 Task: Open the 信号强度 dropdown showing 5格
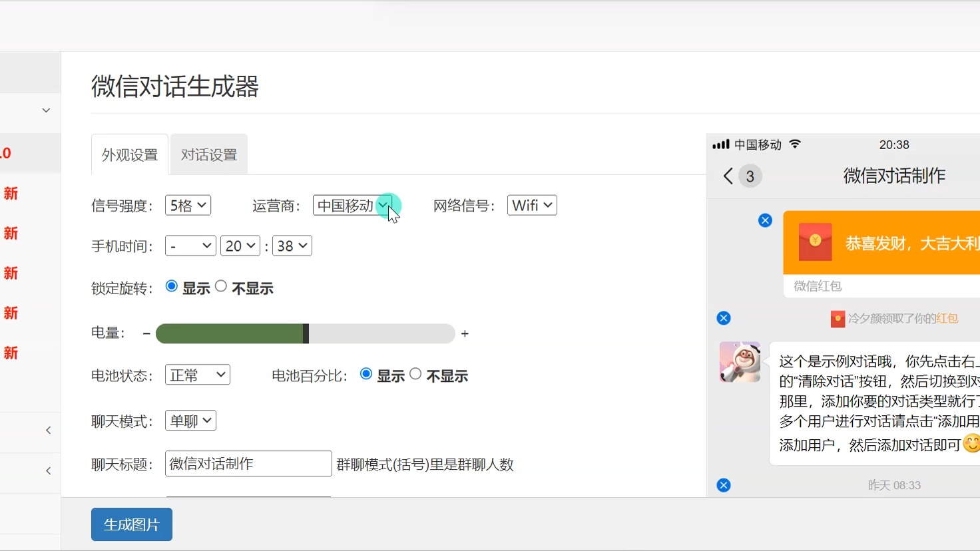(x=188, y=205)
